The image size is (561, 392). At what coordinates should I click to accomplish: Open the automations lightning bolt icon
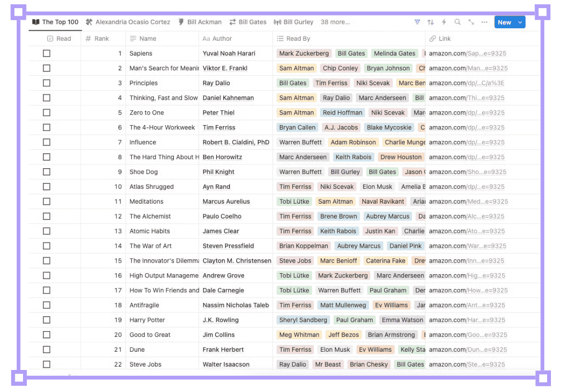click(x=444, y=22)
